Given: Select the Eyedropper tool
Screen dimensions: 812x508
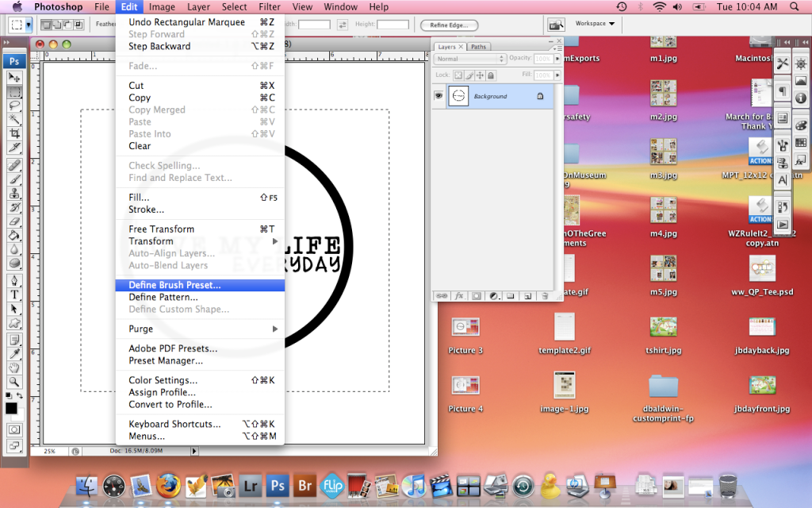Looking at the screenshot, I should 14,354.
